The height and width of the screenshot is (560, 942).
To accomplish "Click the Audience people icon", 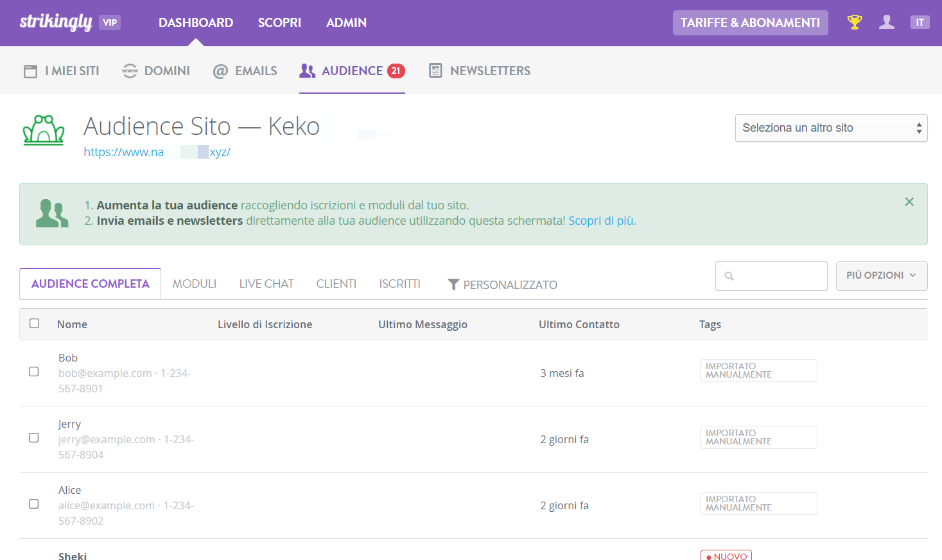I will tap(308, 71).
